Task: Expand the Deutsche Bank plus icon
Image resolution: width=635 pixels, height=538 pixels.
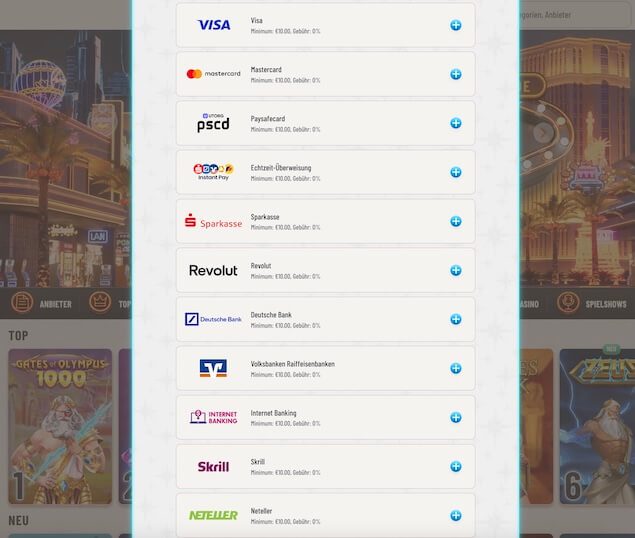Action: (x=456, y=319)
